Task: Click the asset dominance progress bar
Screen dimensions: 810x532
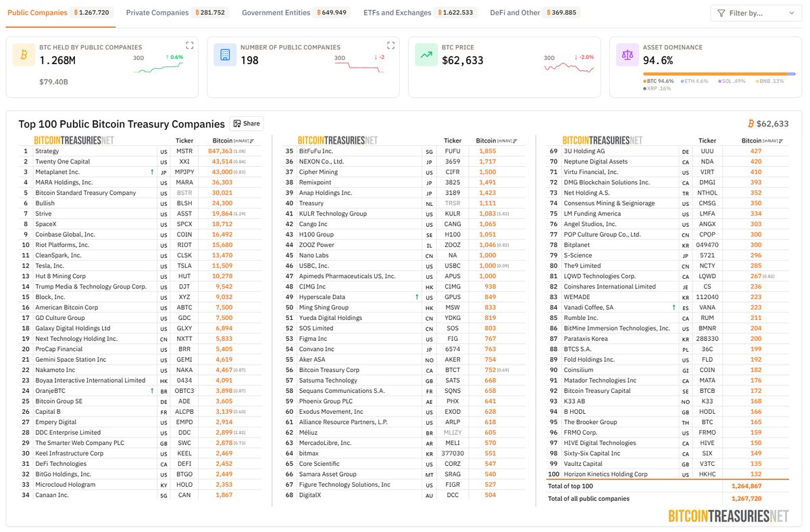Action: (719, 74)
